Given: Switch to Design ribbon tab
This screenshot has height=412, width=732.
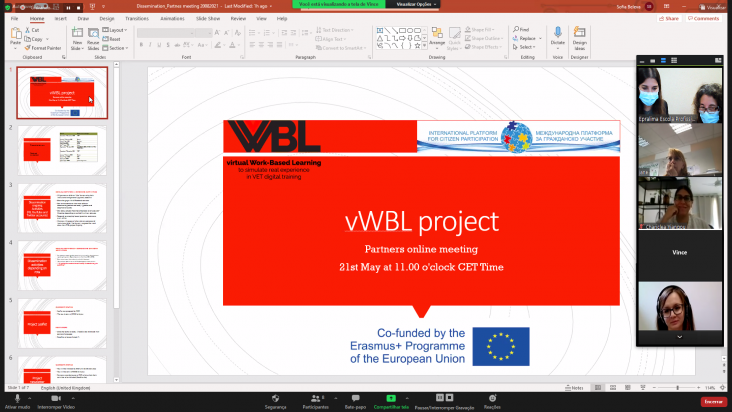Looking at the screenshot, I should click(106, 19).
